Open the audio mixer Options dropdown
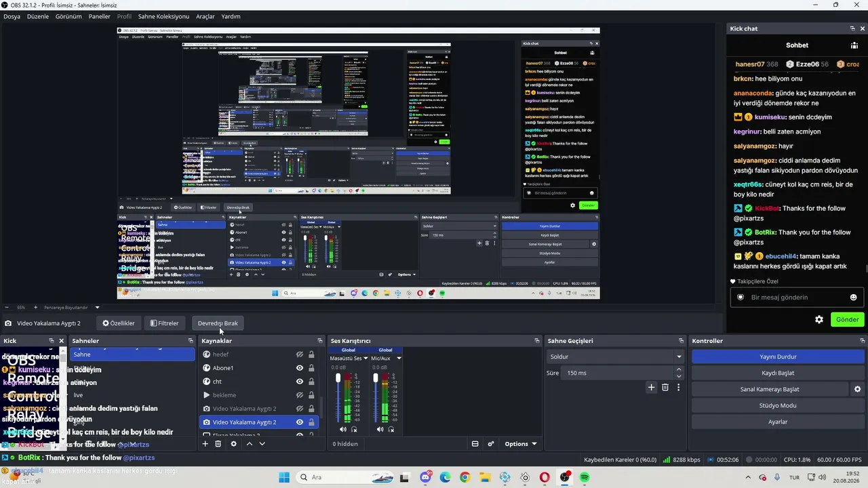The width and height of the screenshot is (868, 488). tap(521, 444)
